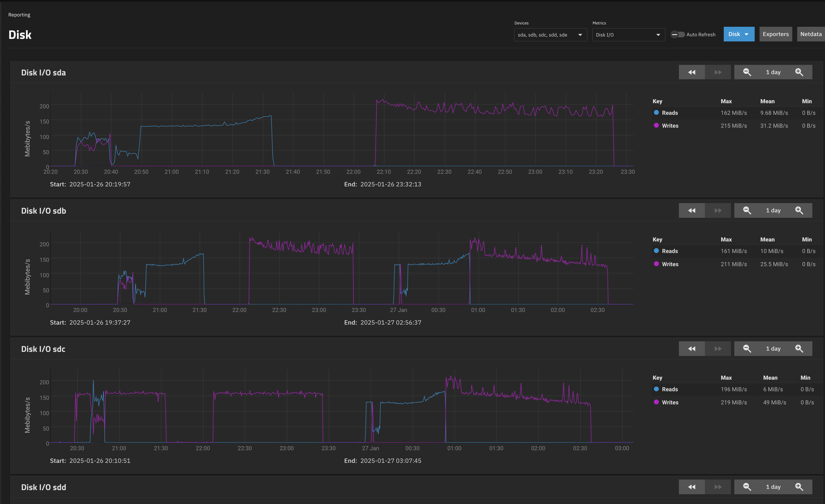The width and height of the screenshot is (825, 504).
Task: Click the Disk I/O sda heading
Action: pos(44,73)
